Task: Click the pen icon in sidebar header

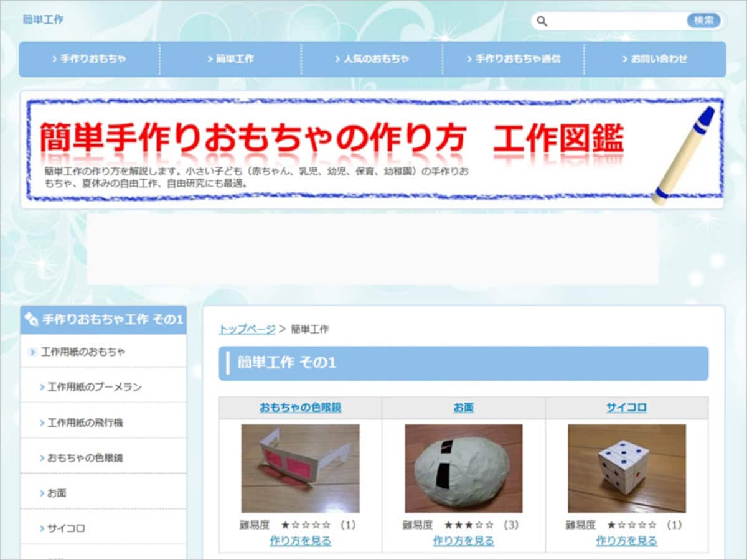Action: click(x=31, y=320)
